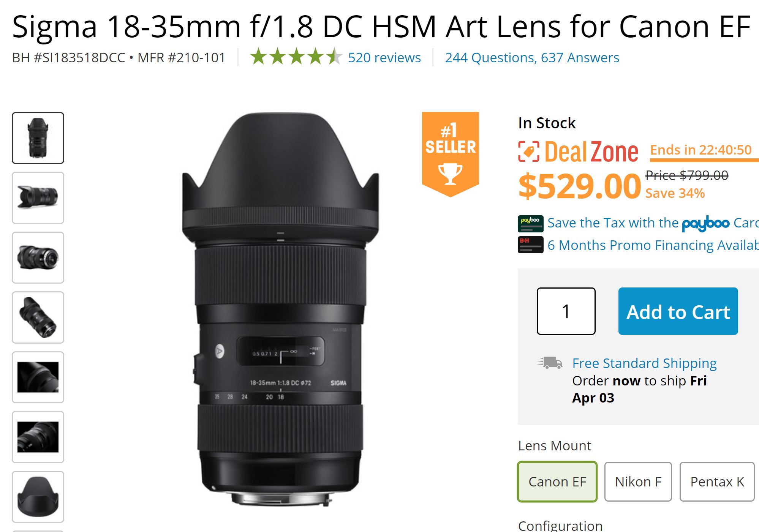
Task: View the lens hood thumbnail
Action: (38, 497)
